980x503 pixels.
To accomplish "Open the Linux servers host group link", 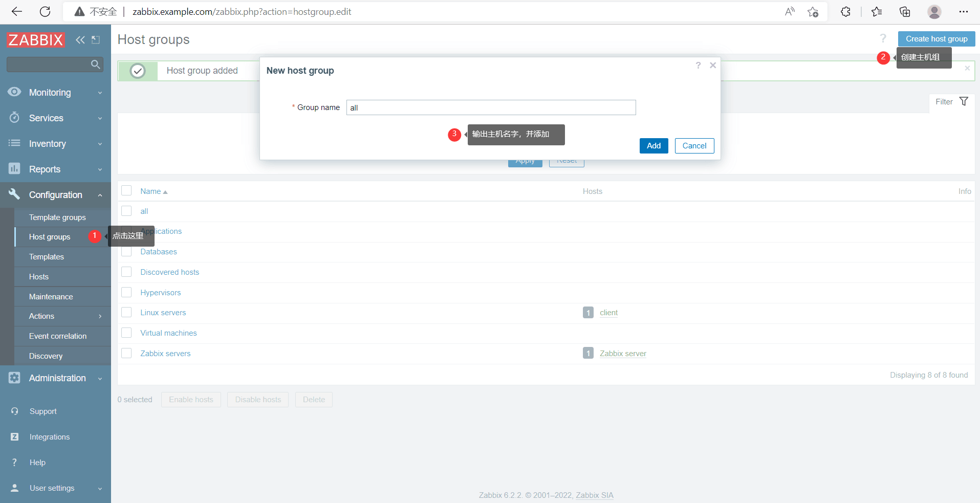I will (163, 313).
